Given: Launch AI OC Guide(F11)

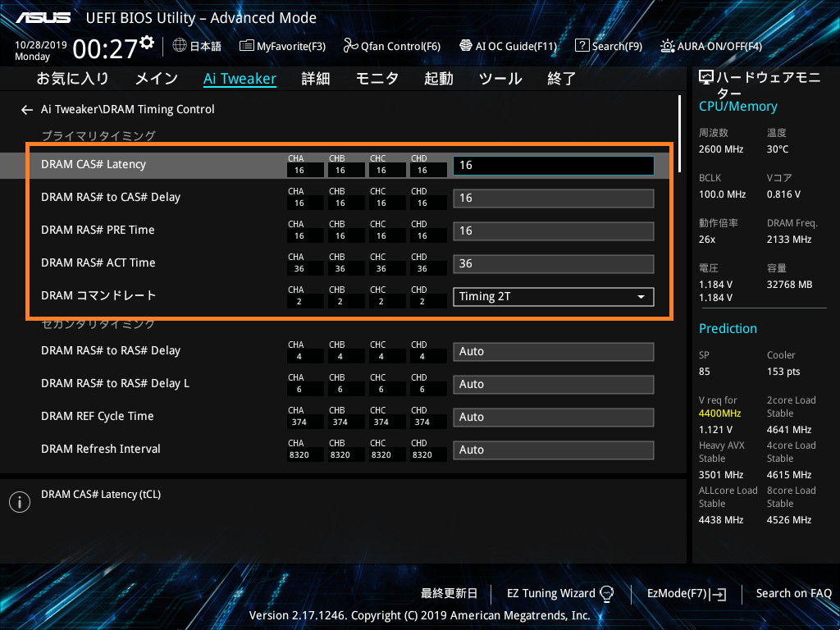Looking at the screenshot, I should 508,46.
